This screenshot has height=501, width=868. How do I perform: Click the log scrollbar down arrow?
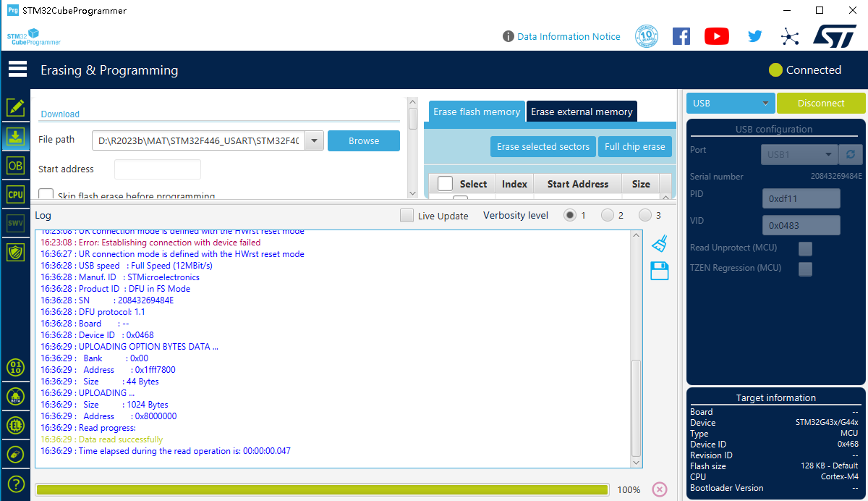pyautogui.click(x=637, y=462)
